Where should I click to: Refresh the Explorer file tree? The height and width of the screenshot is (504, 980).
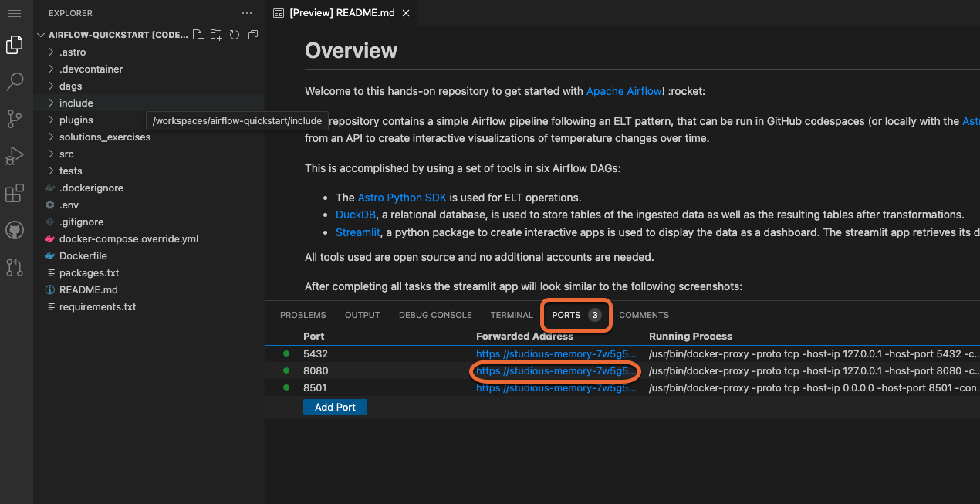tap(235, 34)
